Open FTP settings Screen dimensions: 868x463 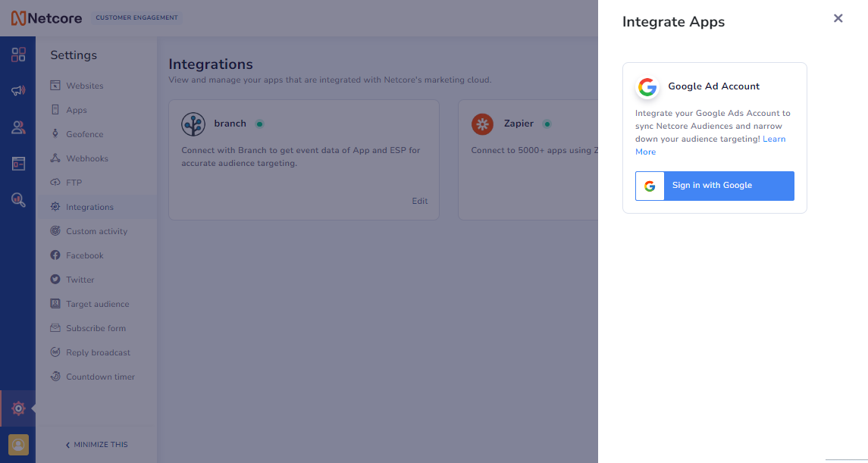[96, 183]
